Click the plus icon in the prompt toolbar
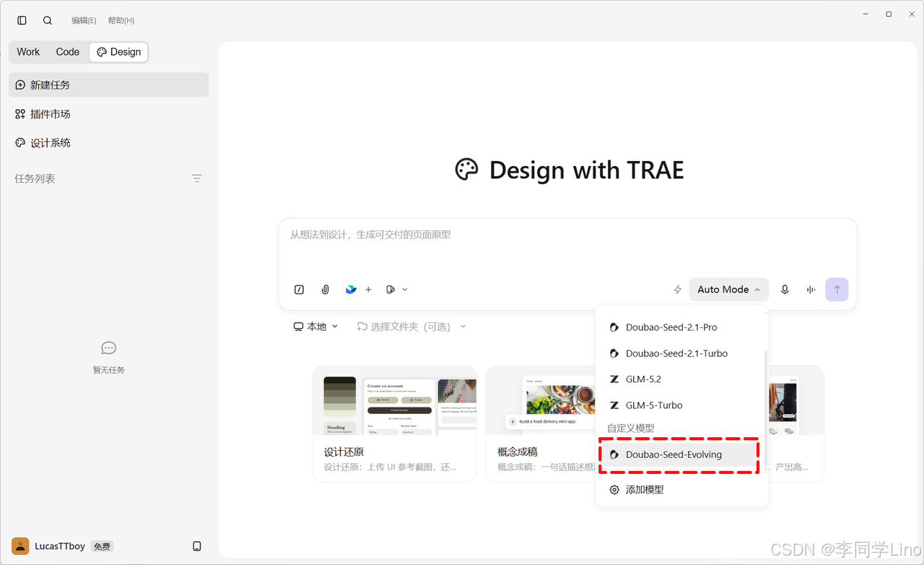This screenshot has width=924, height=565. click(368, 290)
